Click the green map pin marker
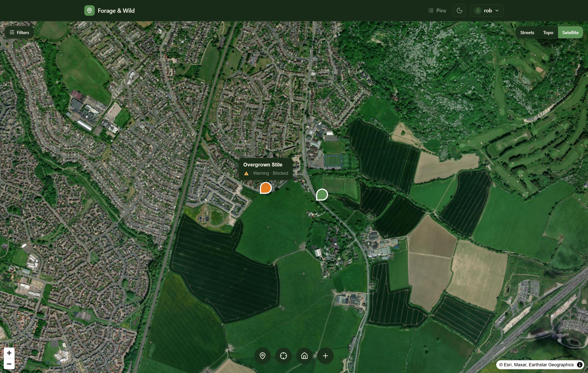This screenshot has height=373, width=588. (322, 195)
